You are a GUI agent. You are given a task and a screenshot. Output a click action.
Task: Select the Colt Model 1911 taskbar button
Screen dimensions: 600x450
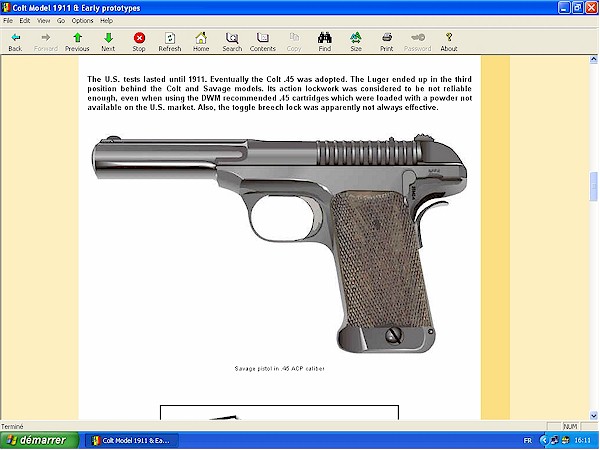coord(132,440)
